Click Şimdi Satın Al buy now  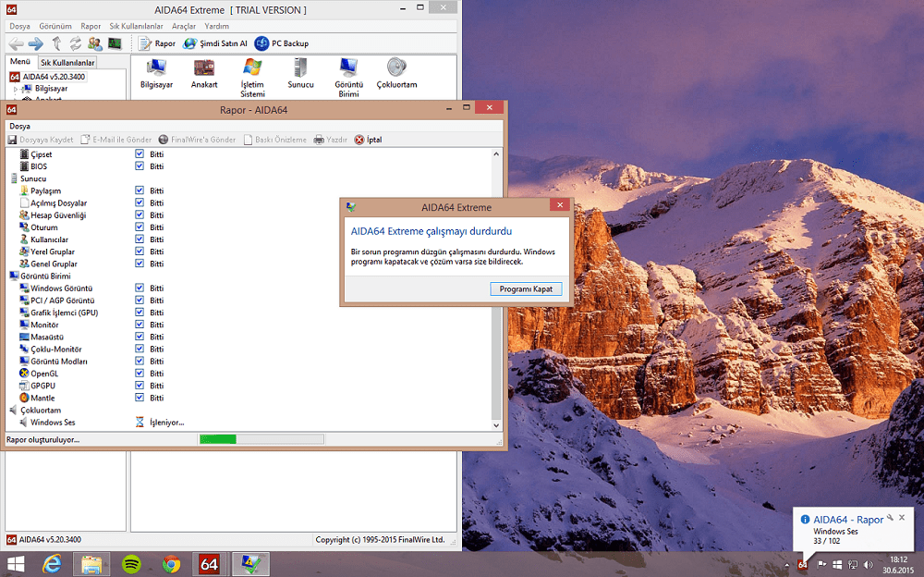click(x=215, y=43)
